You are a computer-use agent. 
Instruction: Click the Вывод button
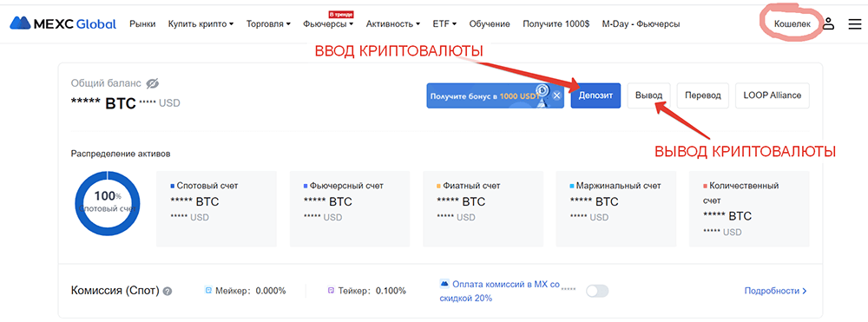pyautogui.click(x=648, y=95)
